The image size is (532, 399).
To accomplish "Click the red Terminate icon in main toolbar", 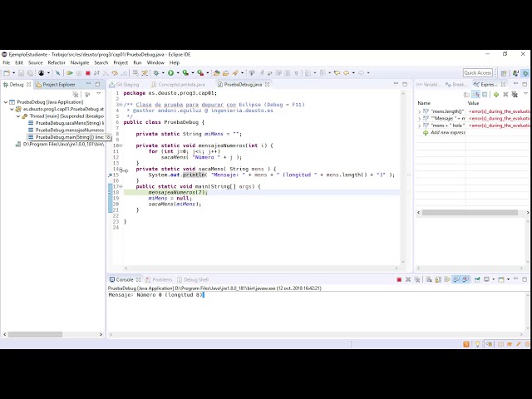I will (x=88, y=73).
